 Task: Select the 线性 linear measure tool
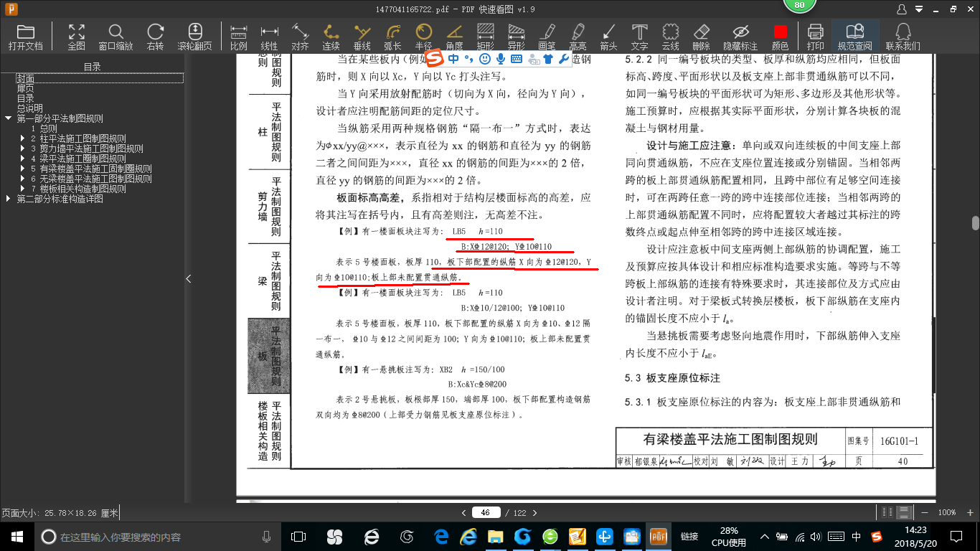click(x=270, y=37)
